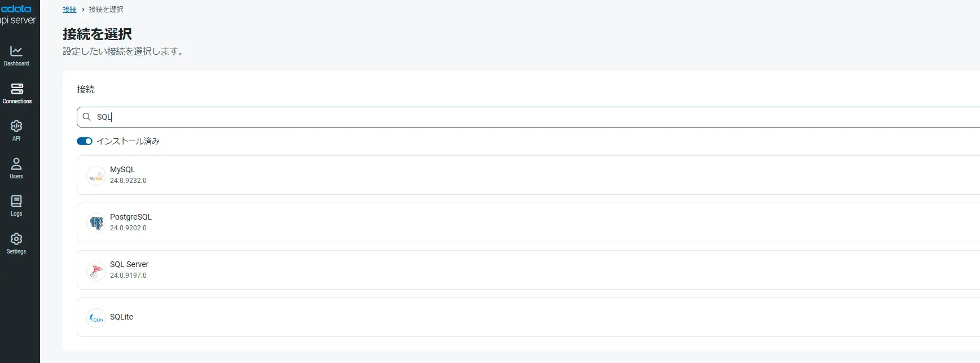Image resolution: width=980 pixels, height=363 pixels.
Task: Click the CData API Server logo
Action: pyautogui.click(x=17, y=15)
